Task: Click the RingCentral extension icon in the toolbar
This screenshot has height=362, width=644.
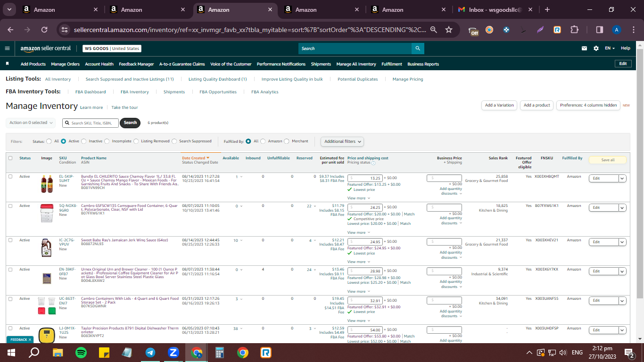Action: (557, 30)
